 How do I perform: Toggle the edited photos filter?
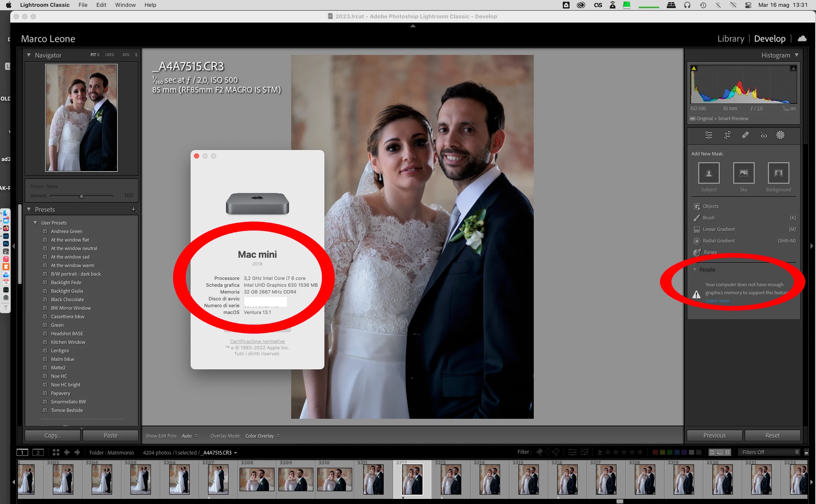(x=573, y=452)
